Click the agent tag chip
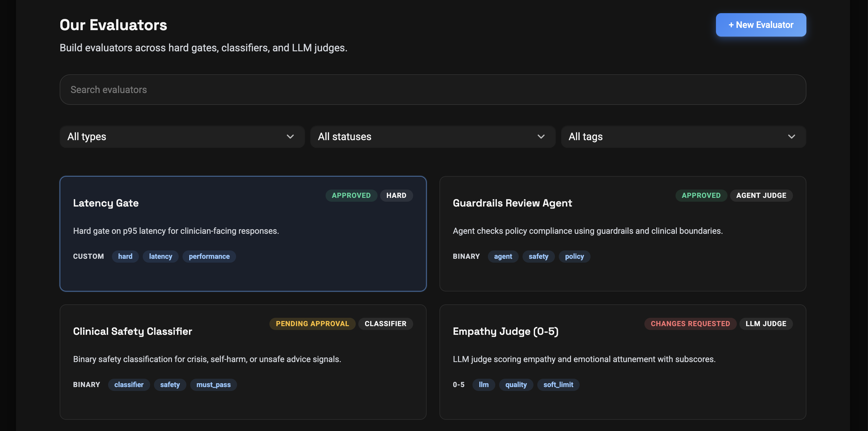 pos(503,257)
